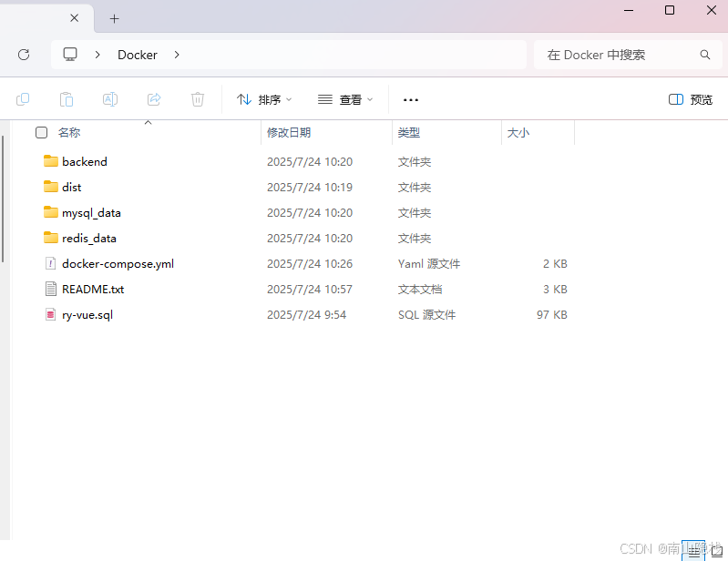This screenshot has height=561, width=728.
Task: Click Docker breadcrumb in address bar
Action: click(138, 55)
